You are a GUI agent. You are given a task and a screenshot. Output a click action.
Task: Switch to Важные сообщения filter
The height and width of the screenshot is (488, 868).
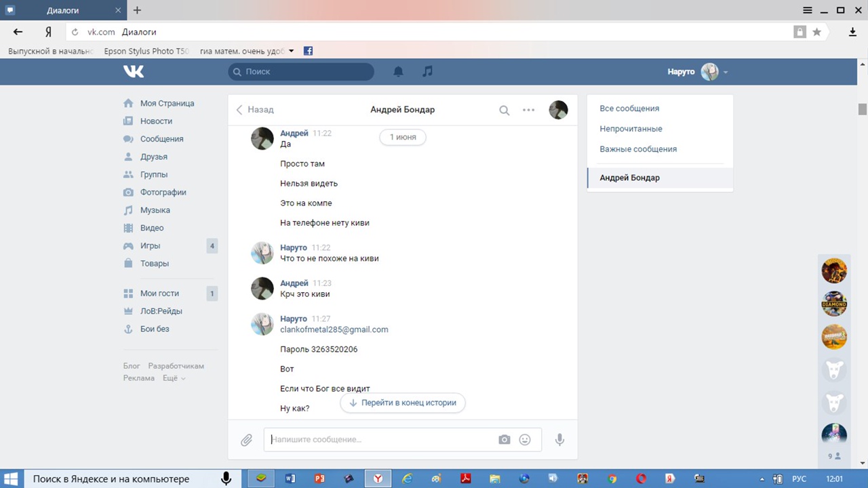(638, 149)
